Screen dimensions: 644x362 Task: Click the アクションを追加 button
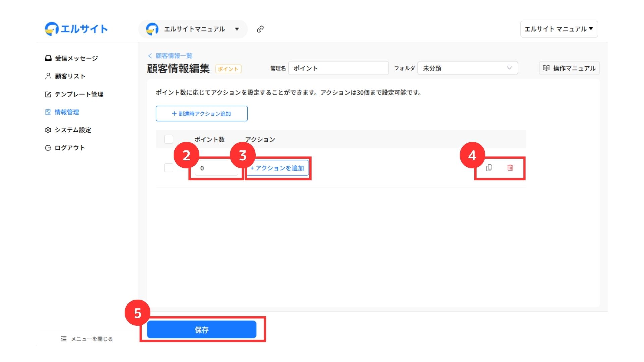click(x=277, y=168)
